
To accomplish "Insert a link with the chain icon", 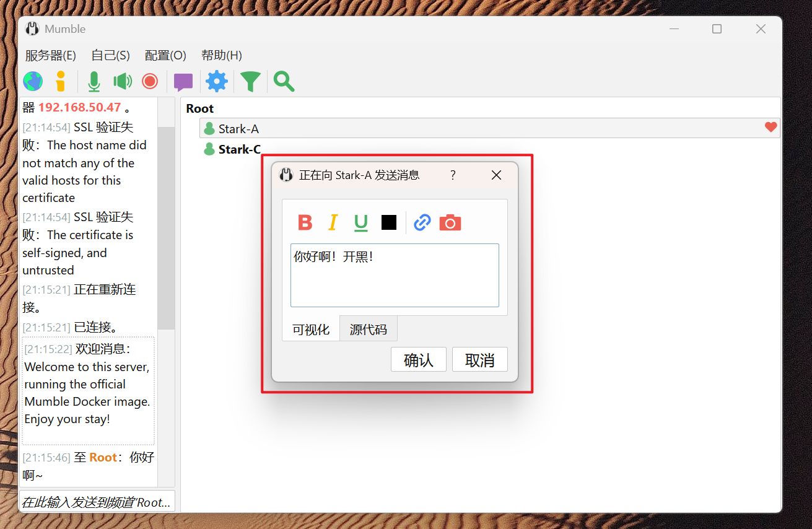I will [x=422, y=222].
